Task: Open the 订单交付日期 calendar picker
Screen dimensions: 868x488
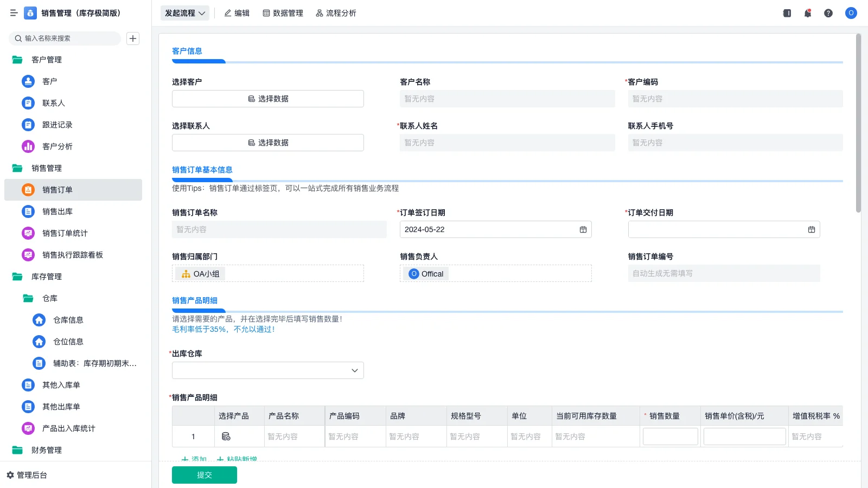Action: pyautogui.click(x=812, y=229)
